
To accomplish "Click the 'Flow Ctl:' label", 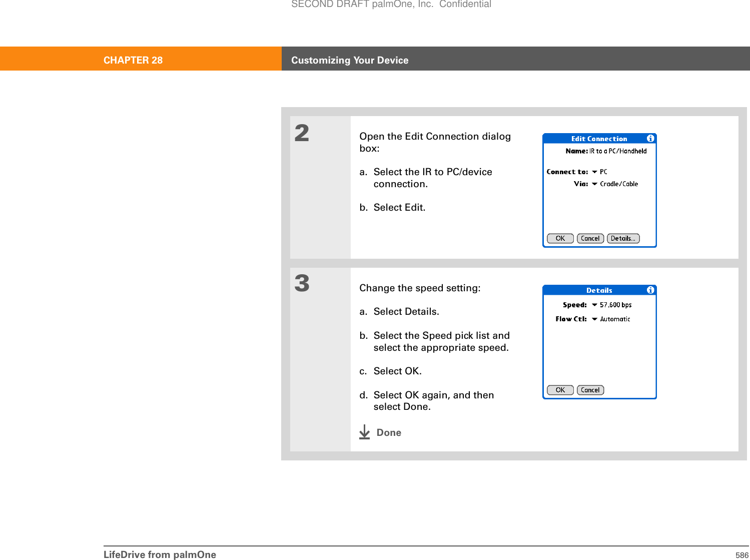I will coord(571,319).
